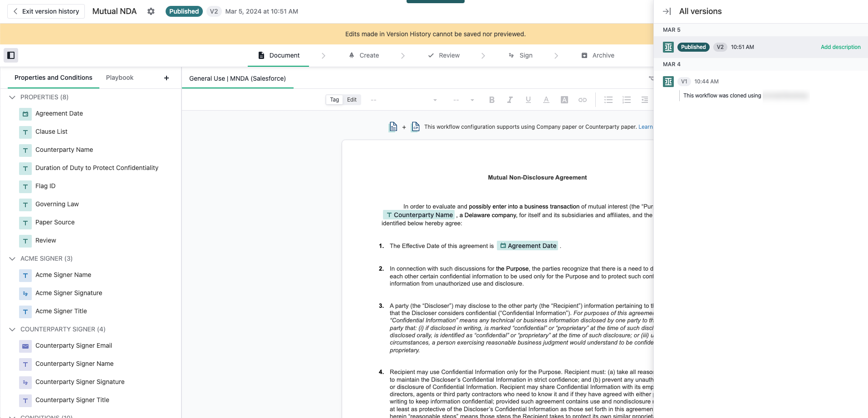Open the paragraph style dropdown
This screenshot has height=418, width=868.
403,100
